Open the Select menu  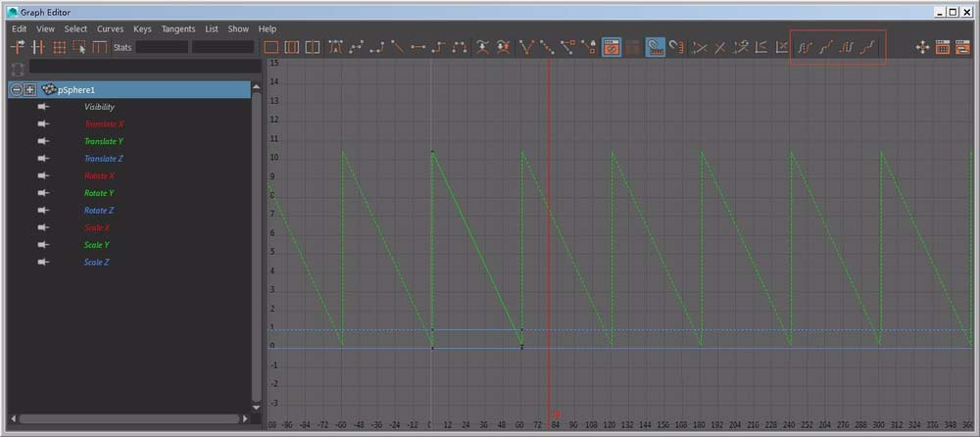75,28
